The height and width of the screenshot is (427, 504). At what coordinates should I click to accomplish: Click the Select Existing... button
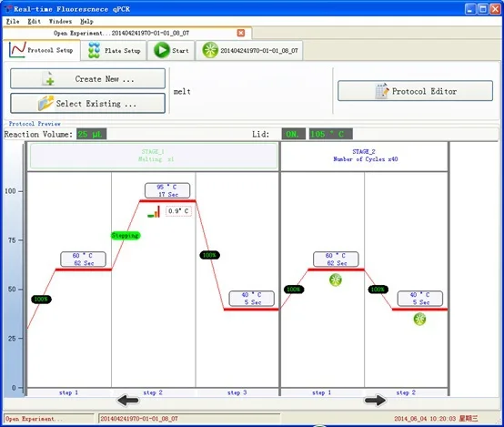(87, 103)
